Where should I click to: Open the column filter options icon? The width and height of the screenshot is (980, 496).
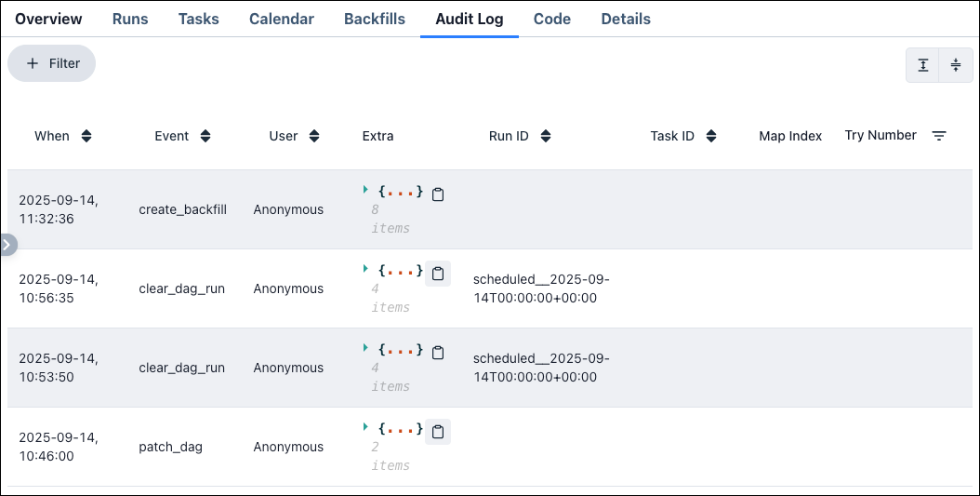[x=939, y=136]
